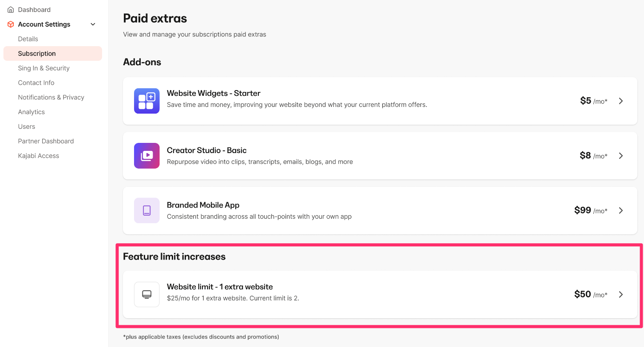Click the Account Settings box icon
The width and height of the screenshot is (644, 347).
(x=10, y=24)
